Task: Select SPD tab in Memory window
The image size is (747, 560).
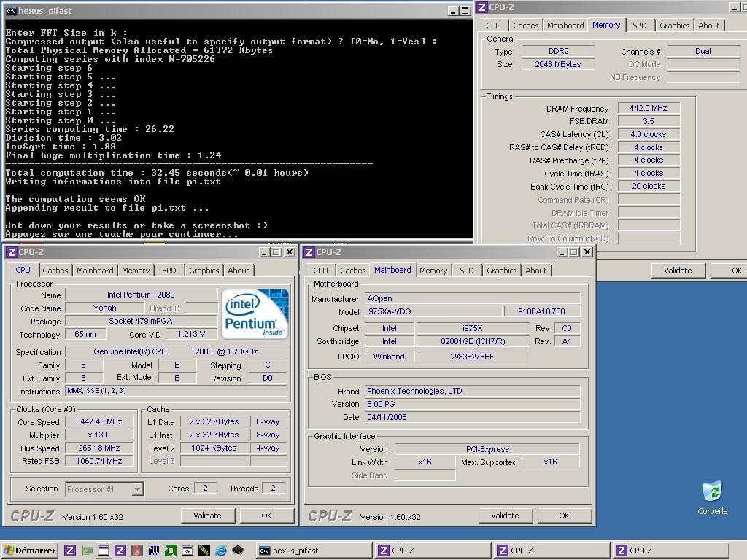Action: click(639, 26)
